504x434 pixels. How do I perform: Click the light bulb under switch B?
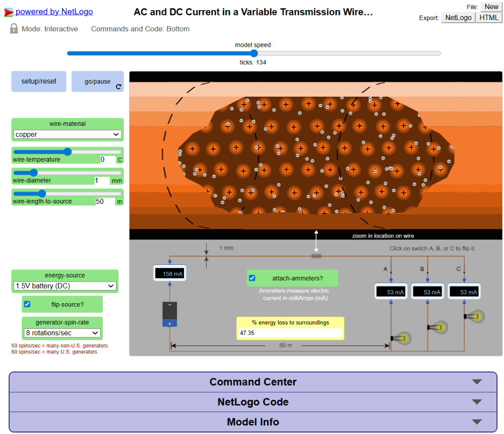[x=438, y=327]
